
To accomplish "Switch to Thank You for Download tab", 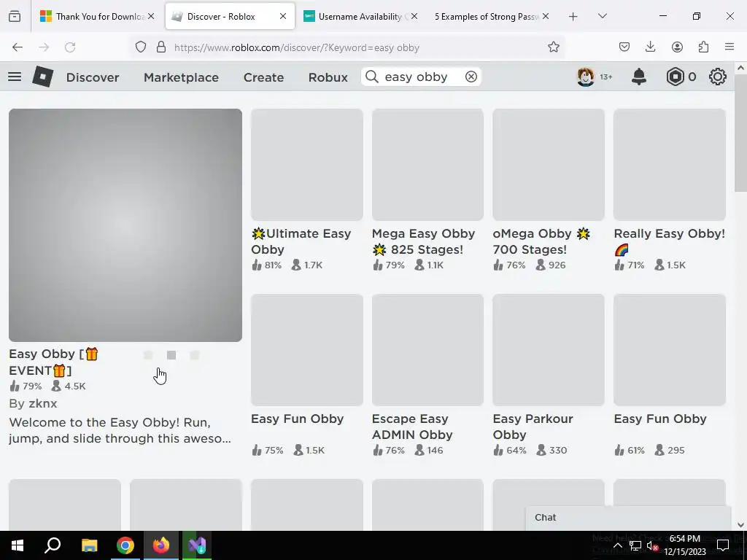I will pos(97,17).
